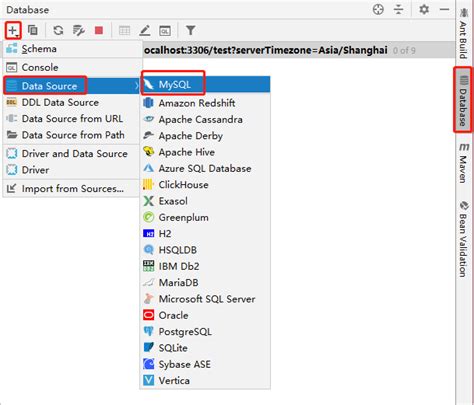This screenshot has width=474, height=405.
Task: Choose Console from the New menu
Action: tap(72, 67)
